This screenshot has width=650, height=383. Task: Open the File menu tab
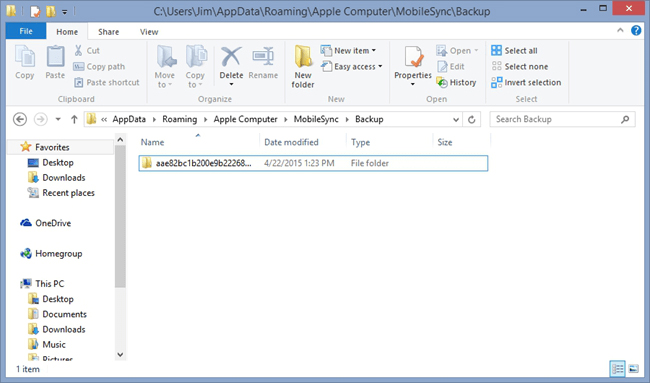pyautogui.click(x=26, y=32)
